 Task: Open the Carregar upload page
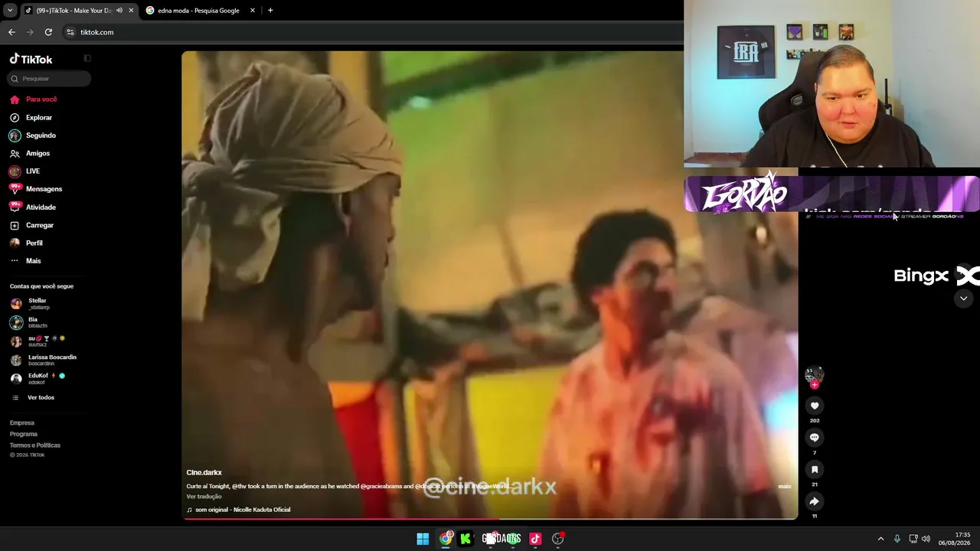point(31,225)
